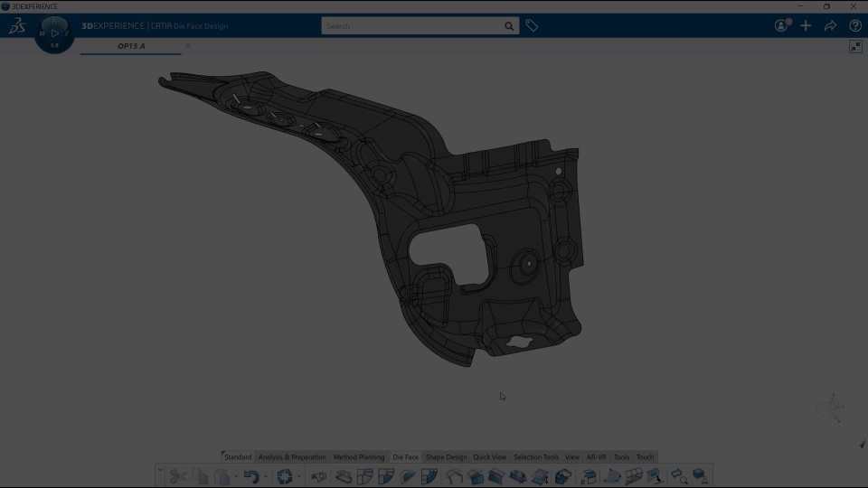Switch to the Quick View tab
868x488 pixels.
(x=489, y=457)
